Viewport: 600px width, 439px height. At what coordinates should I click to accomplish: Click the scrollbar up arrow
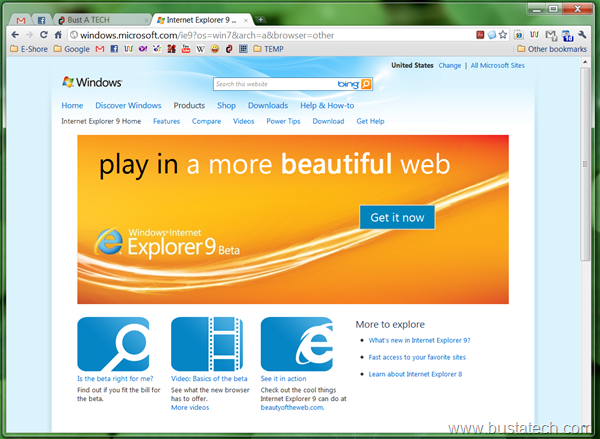(x=585, y=62)
